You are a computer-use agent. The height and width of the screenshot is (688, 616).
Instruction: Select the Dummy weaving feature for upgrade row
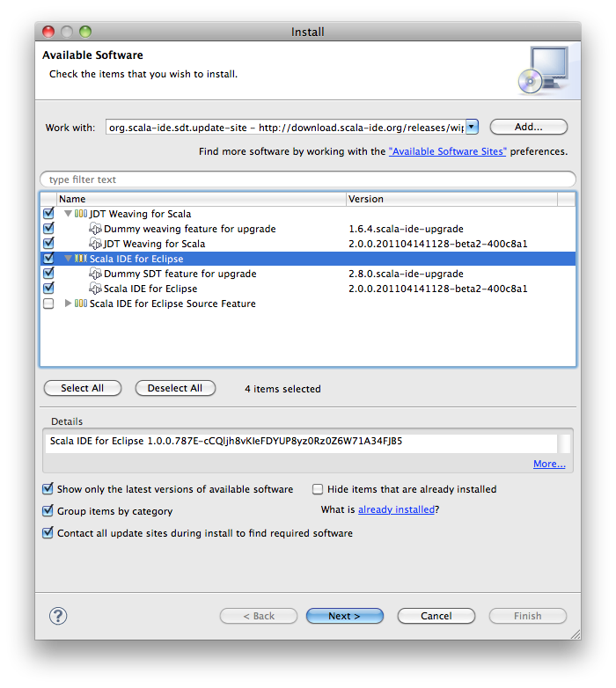pyautogui.click(x=308, y=229)
